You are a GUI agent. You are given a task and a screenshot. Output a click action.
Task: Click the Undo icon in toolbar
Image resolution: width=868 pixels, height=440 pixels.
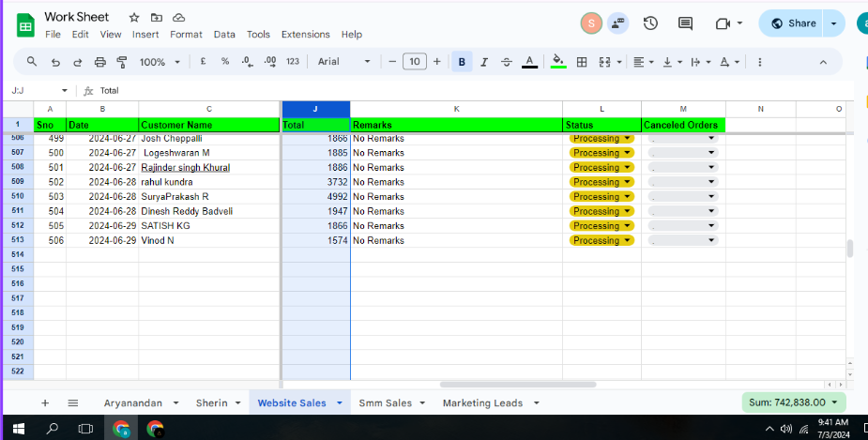point(55,62)
